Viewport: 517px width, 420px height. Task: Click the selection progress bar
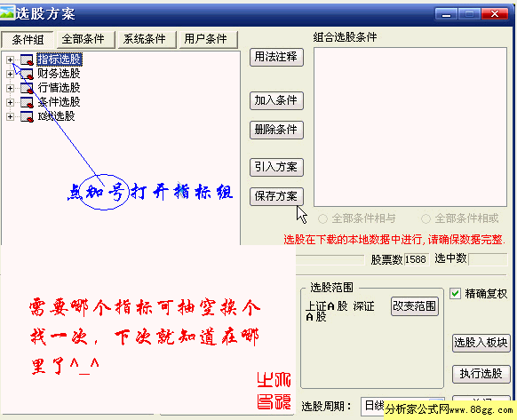click(x=330, y=259)
